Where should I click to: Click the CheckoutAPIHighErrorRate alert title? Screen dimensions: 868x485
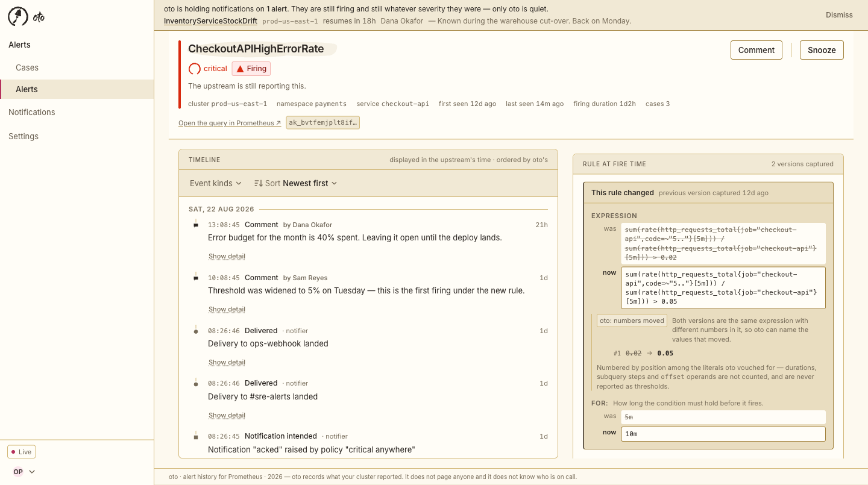[x=256, y=49]
